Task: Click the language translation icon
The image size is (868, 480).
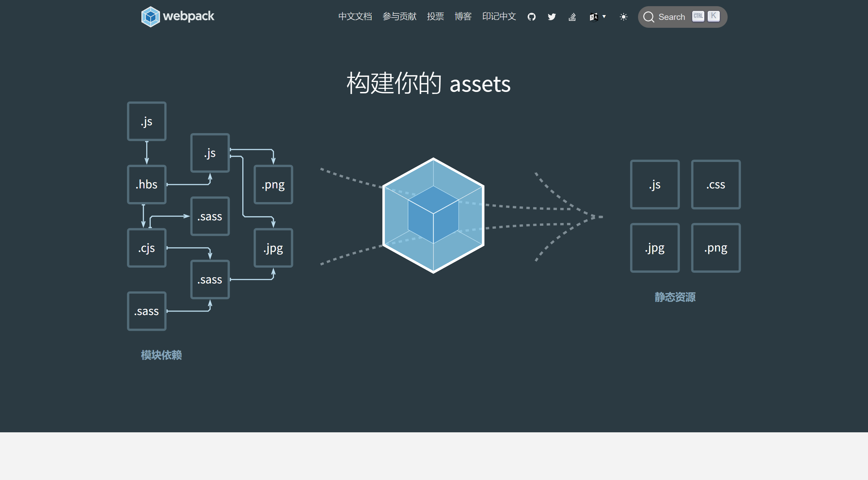Action: click(x=593, y=17)
